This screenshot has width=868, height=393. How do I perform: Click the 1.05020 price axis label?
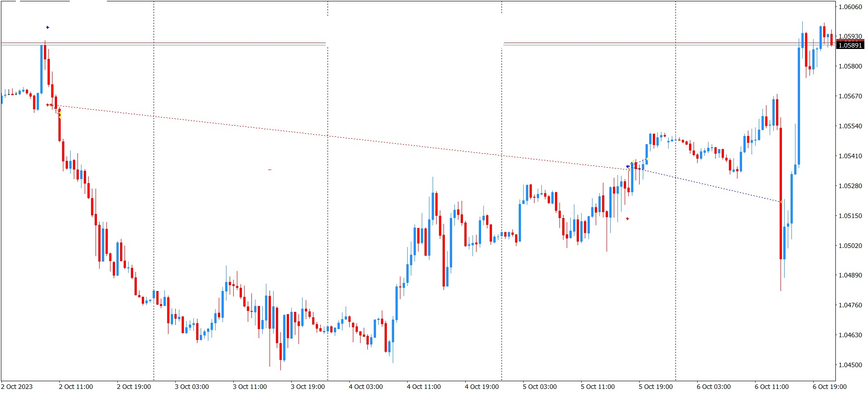pyautogui.click(x=850, y=246)
